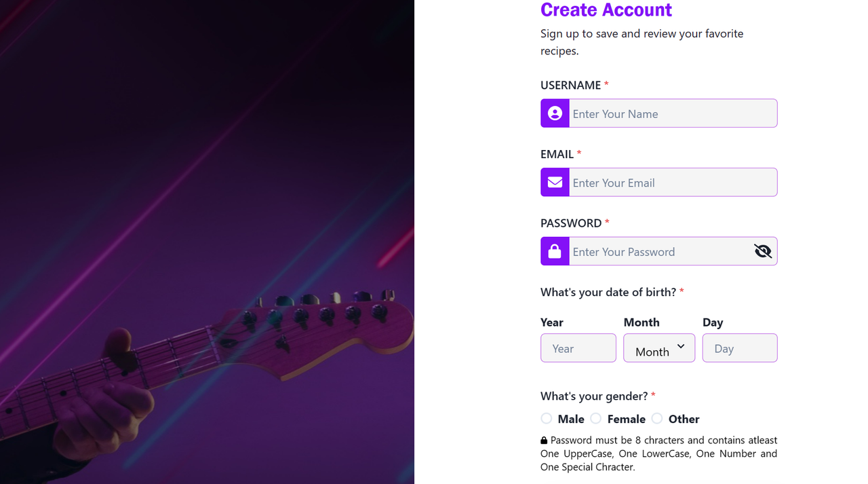Screen dimensions: 868x484
Task: Focus the Enter Your Name field
Action: 672,113
